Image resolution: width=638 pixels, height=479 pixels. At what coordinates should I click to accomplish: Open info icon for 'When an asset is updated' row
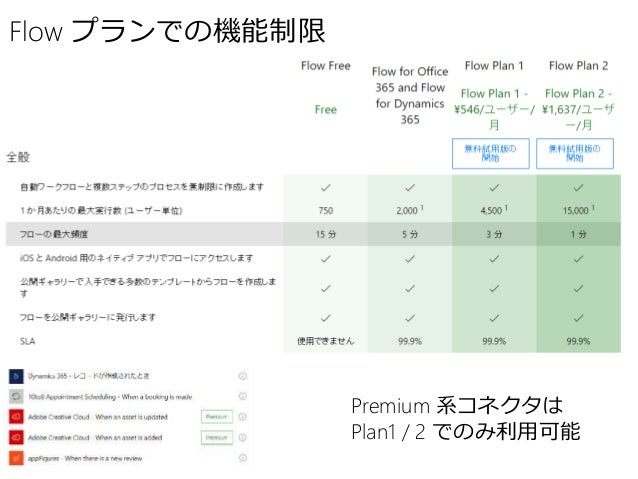243,417
